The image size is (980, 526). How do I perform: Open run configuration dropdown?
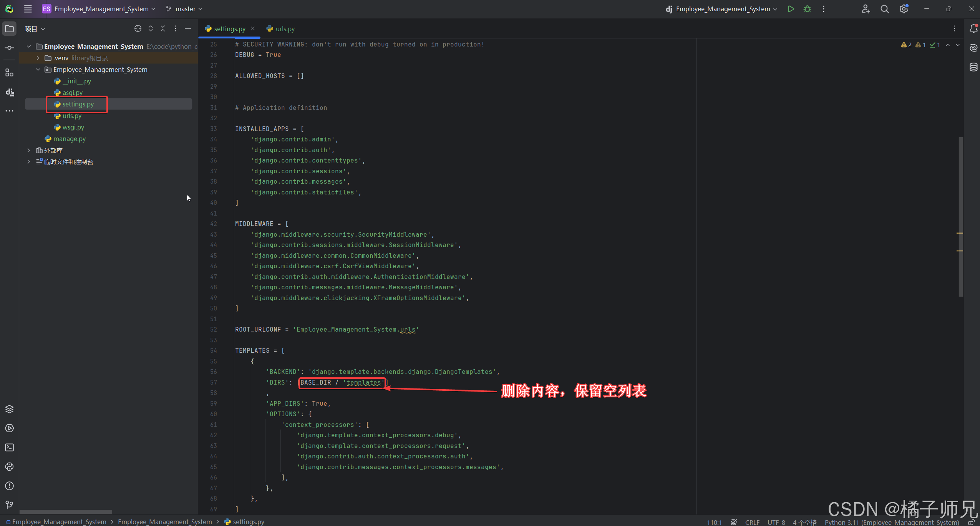(721, 9)
